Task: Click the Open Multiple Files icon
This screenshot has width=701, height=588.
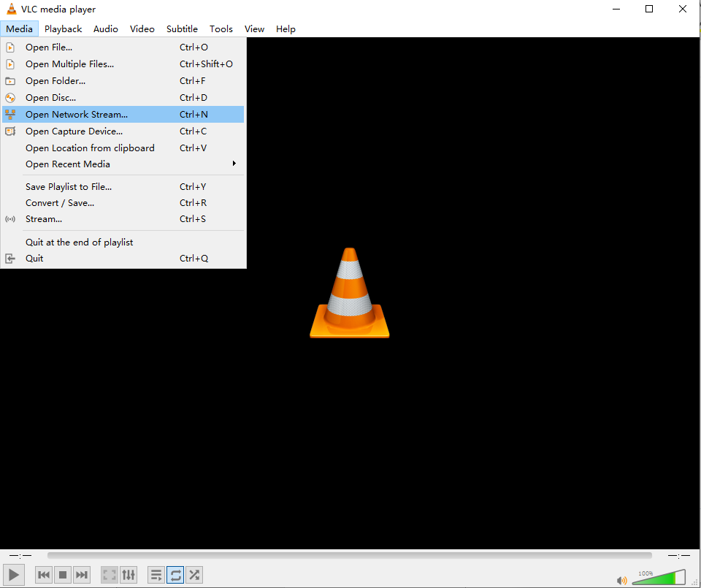Action: point(10,64)
